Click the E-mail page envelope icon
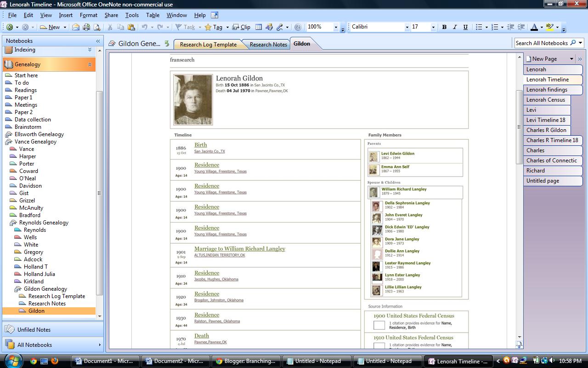 tap(76, 27)
